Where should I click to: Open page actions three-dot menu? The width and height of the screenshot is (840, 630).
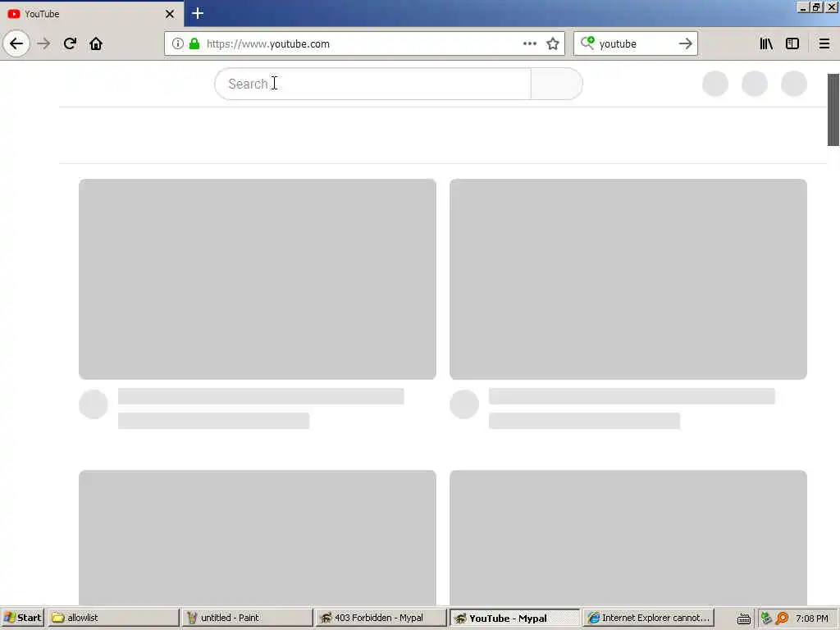pos(530,43)
